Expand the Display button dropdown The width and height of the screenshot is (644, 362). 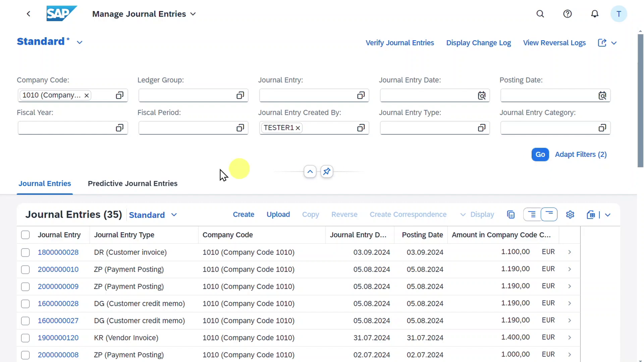click(463, 215)
